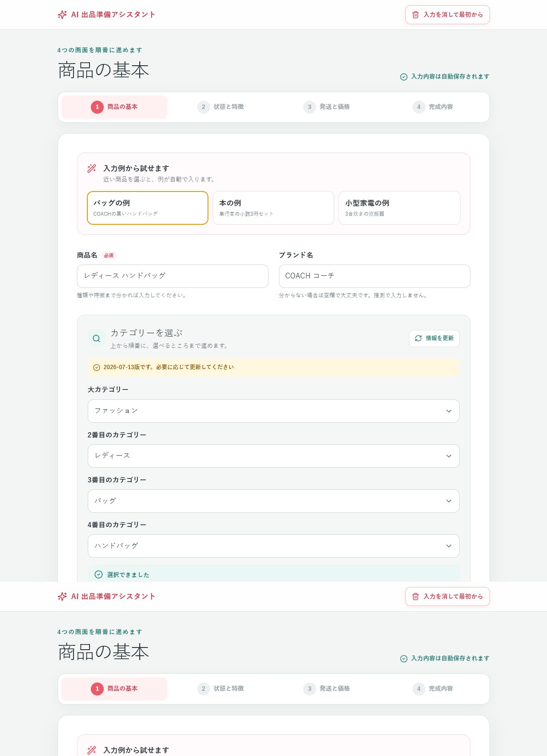Open the 大カテゴリー dropdown showing ファッション
The height and width of the screenshot is (756, 547).
273,411
